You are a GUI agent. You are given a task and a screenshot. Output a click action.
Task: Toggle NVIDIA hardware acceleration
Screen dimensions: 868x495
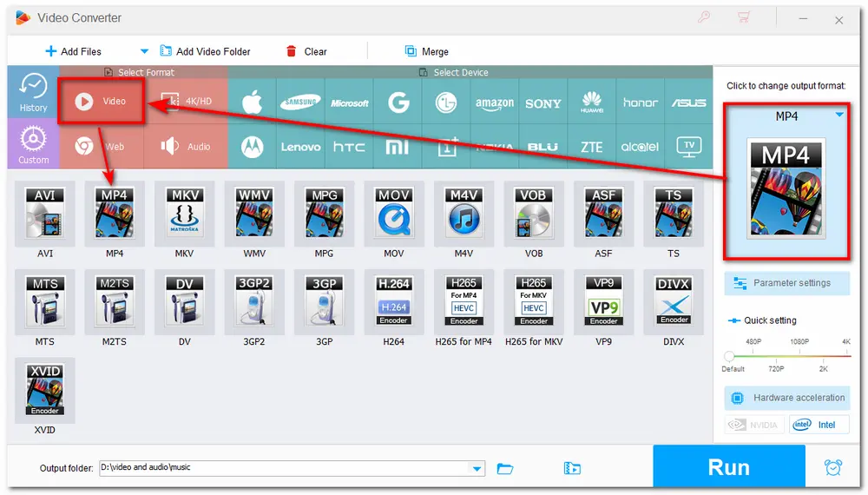pyautogui.click(x=754, y=425)
